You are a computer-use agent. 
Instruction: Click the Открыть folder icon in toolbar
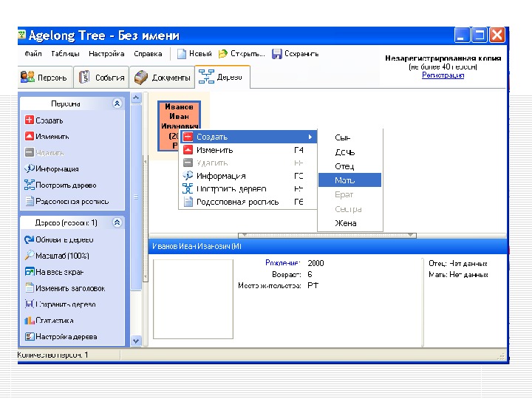click(x=222, y=54)
